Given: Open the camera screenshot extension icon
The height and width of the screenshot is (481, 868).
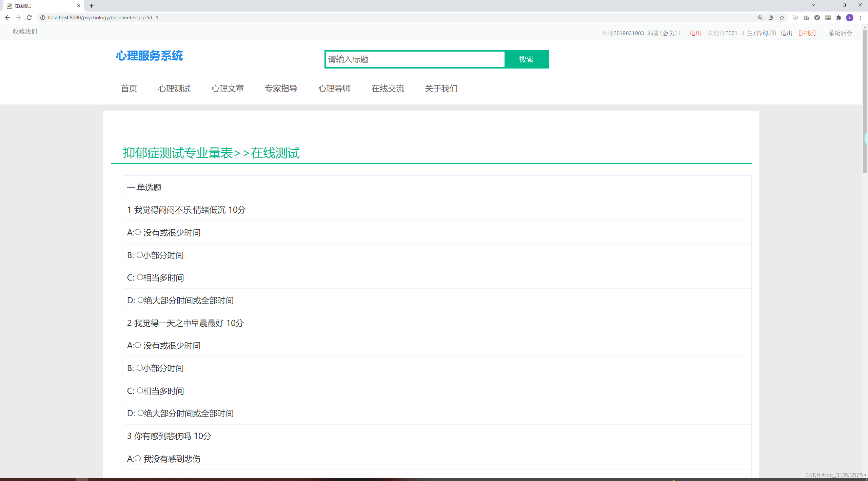Looking at the screenshot, I should pos(806,18).
